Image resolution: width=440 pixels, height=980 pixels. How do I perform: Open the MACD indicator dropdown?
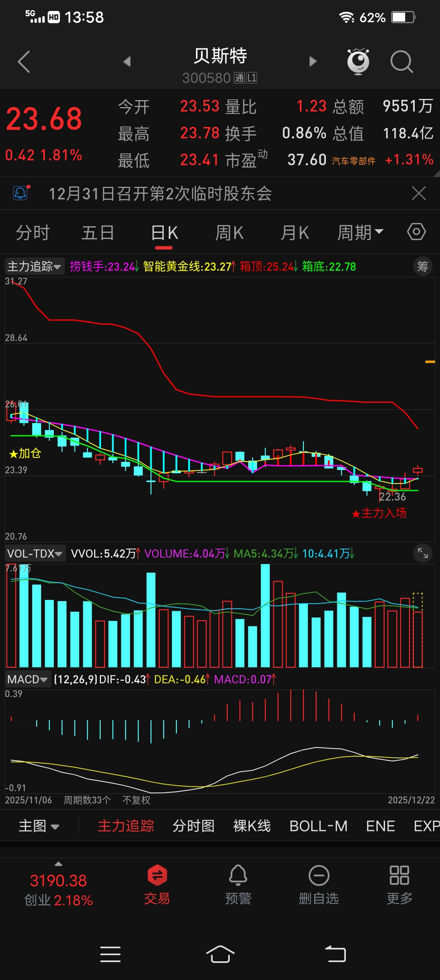coord(28,679)
